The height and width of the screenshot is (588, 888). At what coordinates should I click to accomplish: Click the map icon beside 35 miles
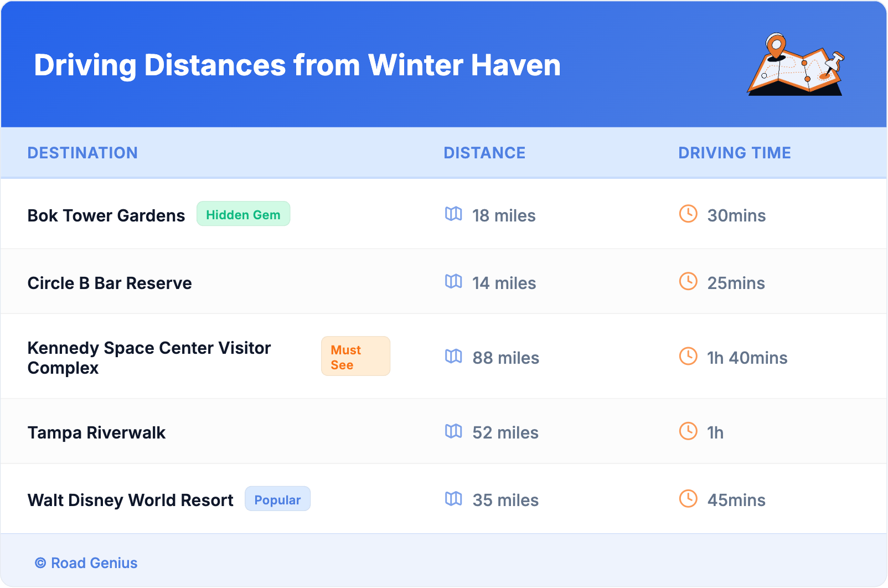point(453,498)
